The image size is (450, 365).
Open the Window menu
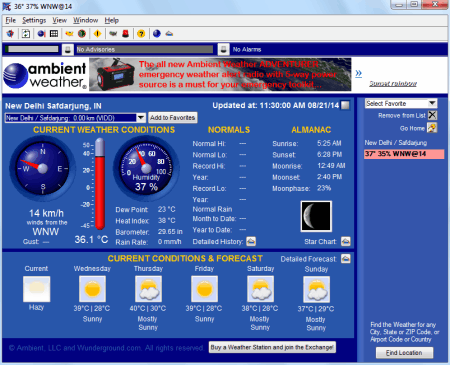coord(86,20)
